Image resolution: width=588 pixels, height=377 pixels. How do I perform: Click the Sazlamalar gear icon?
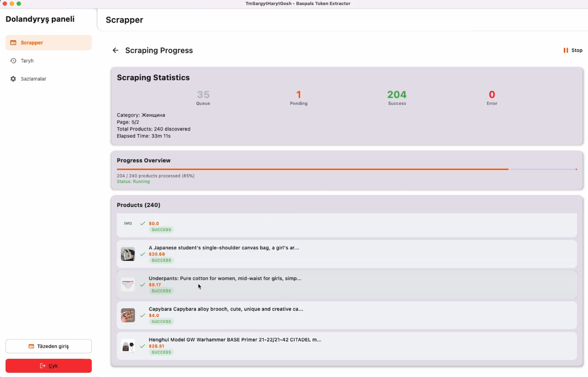click(x=13, y=79)
